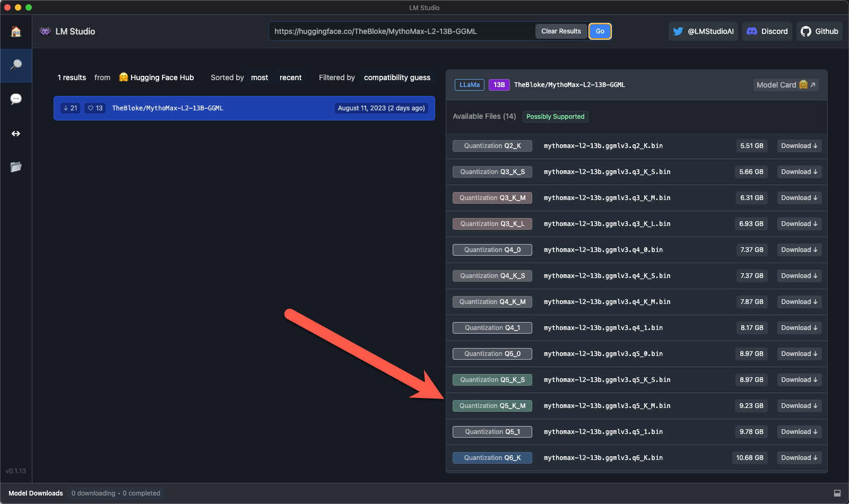849x504 pixels.
Task: Download the q4_0.bin file
Action: 799,250
